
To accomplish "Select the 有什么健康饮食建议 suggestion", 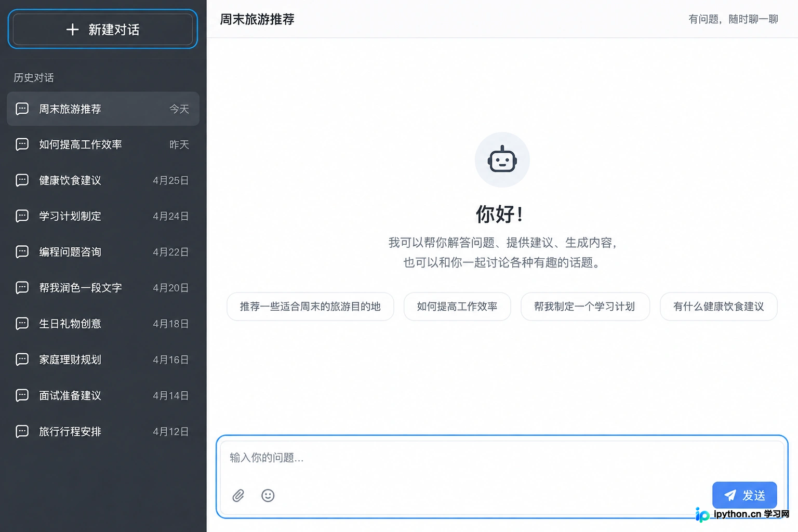I will 719,307.
